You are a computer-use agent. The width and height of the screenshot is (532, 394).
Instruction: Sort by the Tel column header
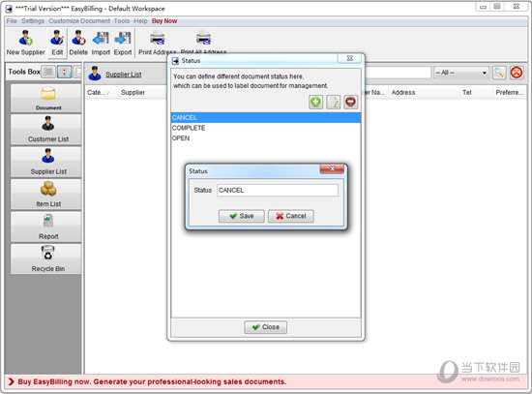[x=475, y=92]
